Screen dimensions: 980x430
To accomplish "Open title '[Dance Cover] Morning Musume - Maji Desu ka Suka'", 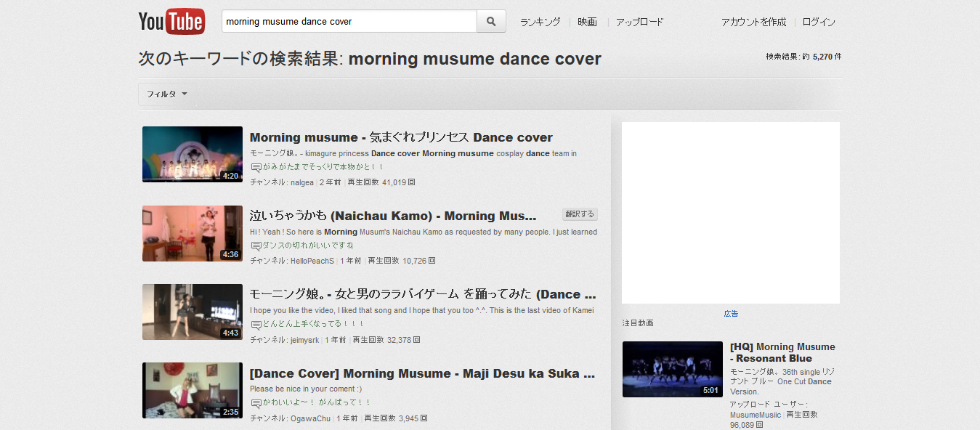I will click(x=422, y=373).
